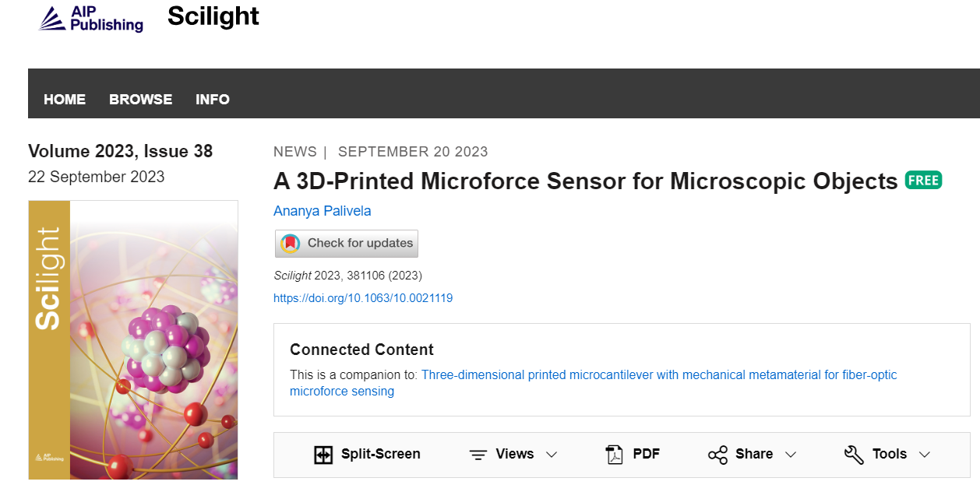Expand the Views dropdown chevron
Viewport: 980px width, 485px height.
[x=552, y=455]
